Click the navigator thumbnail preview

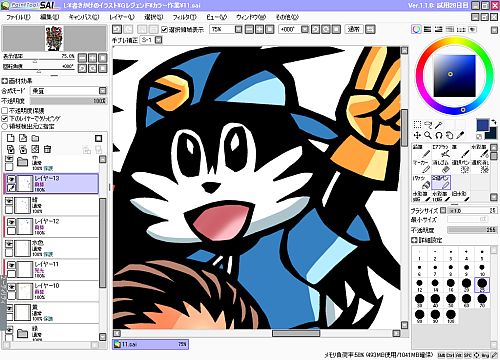[54, 38]
